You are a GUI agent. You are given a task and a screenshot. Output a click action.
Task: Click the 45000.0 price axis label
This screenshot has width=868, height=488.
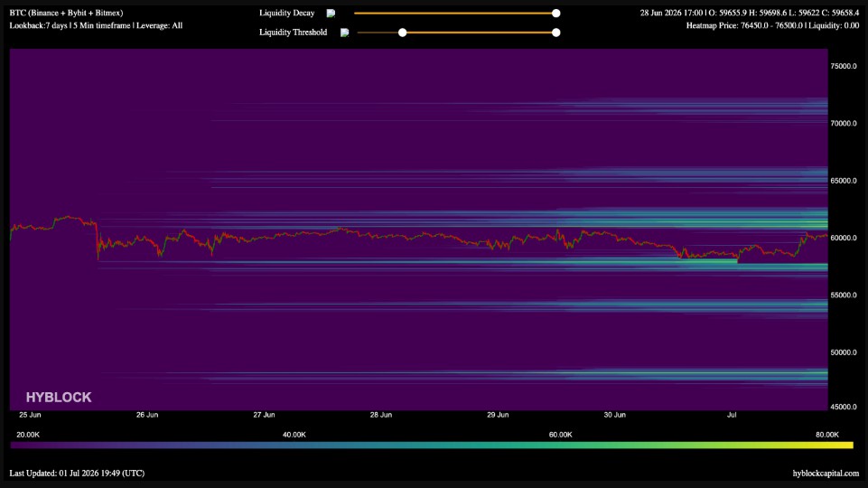point(843,407)
